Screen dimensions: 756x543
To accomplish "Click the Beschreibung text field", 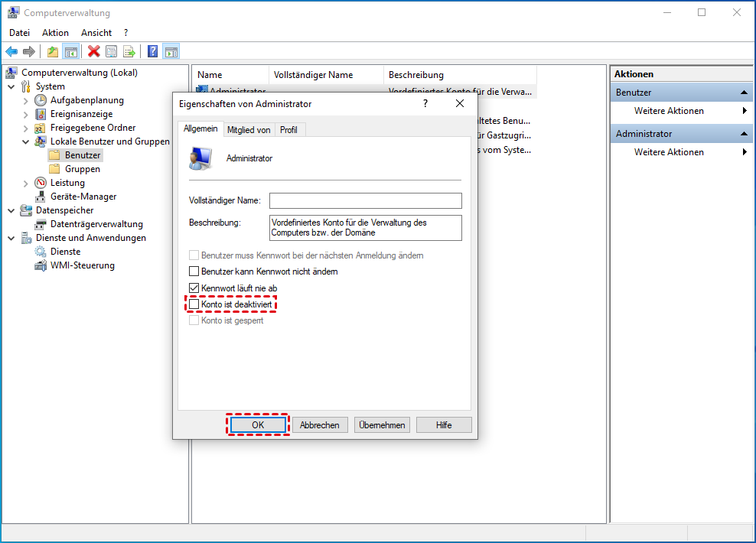I will pyautogui.click(x=366, y=227).
